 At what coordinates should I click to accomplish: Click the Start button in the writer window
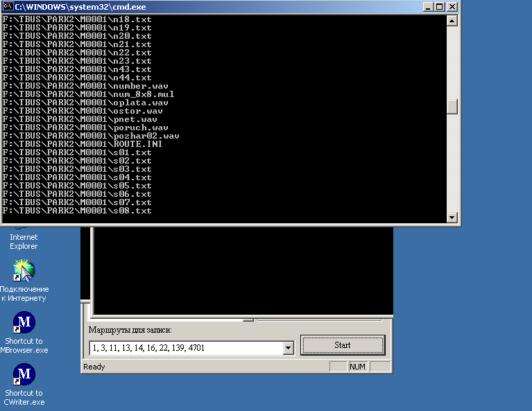[x=343, y=345]
